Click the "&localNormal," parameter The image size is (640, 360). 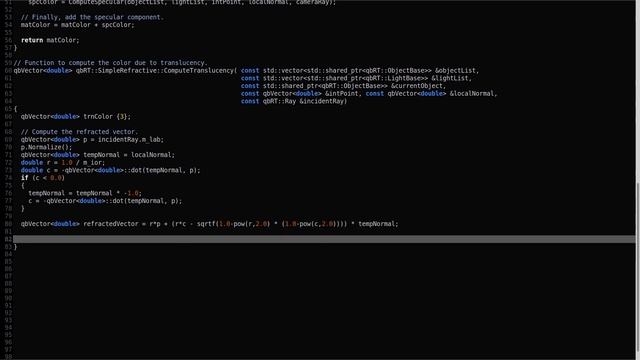point(474,93)
